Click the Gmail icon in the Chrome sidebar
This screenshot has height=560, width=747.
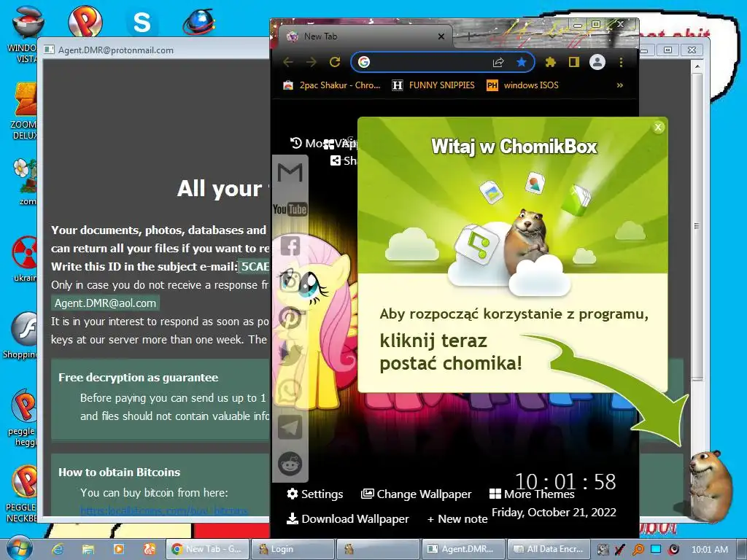[290, 173]
